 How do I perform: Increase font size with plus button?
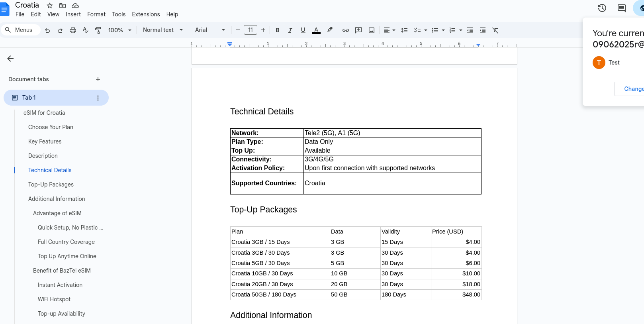click(x=263, y=30)
